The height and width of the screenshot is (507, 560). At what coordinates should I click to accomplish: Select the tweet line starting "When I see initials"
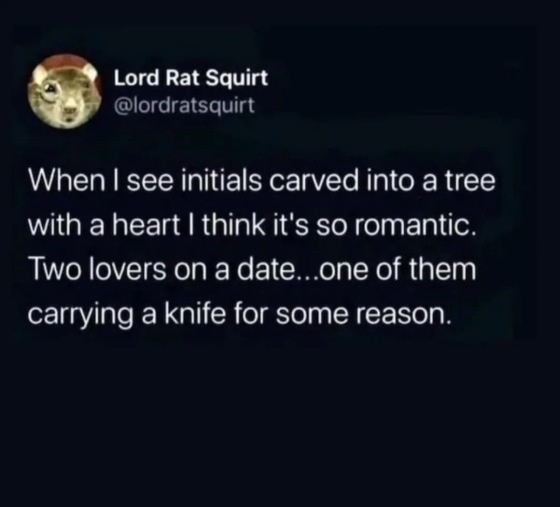click(262, 181)
